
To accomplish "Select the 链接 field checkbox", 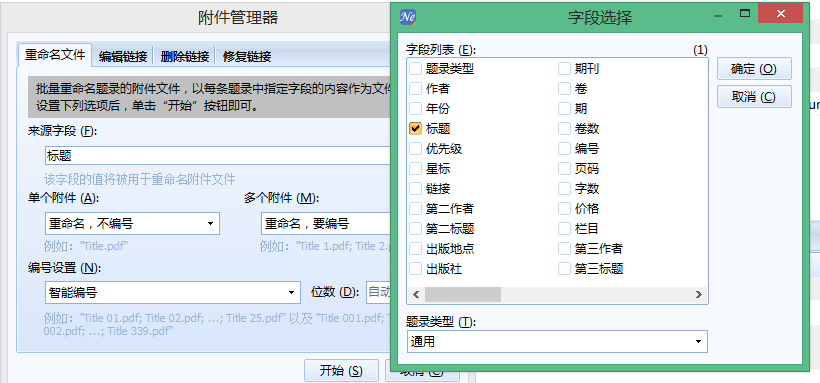I will 415,188.
